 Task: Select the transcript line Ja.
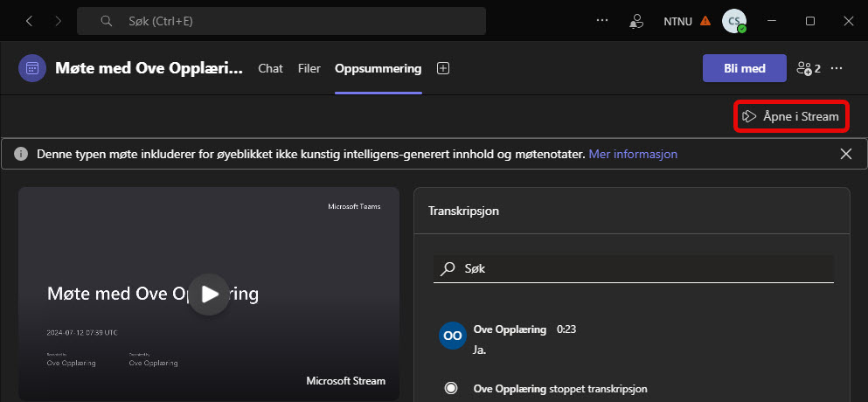click(x=480, y=350)
